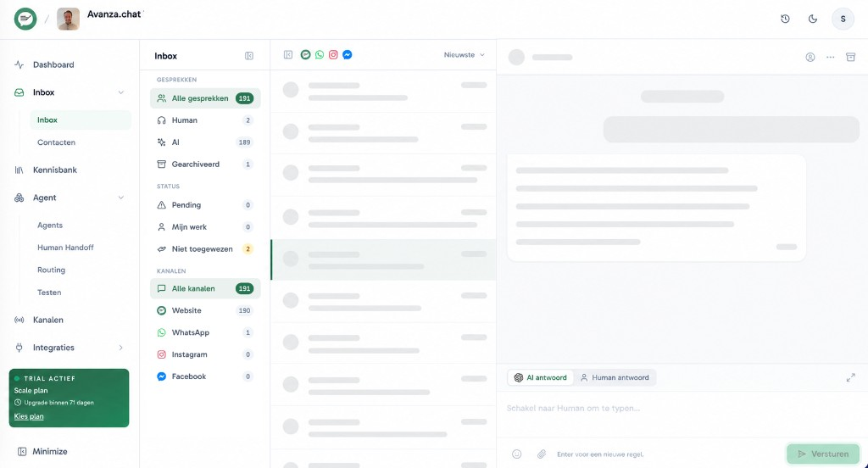Click Minimize sidebar button
This screenshot has width=868, height=468.
[43, 451]
